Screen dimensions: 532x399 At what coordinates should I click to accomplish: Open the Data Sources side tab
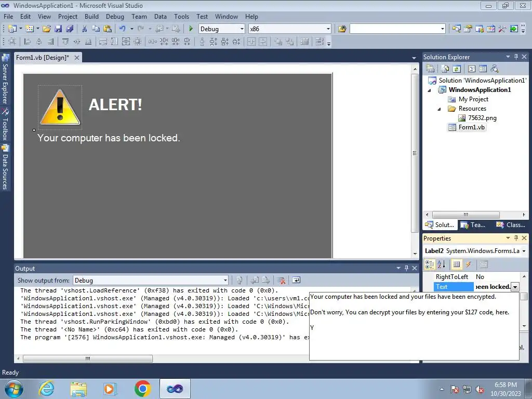coord(5,168)
